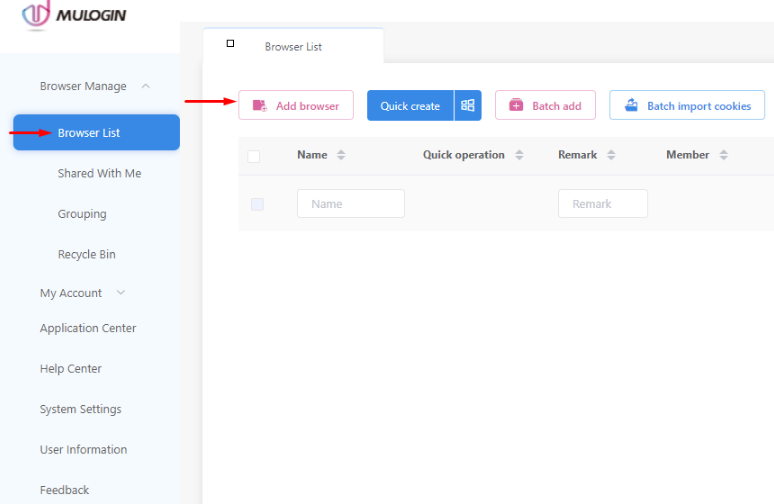
Task: Sort by Name column arrows
Action: pyautogui.click(x=341, y=155)
